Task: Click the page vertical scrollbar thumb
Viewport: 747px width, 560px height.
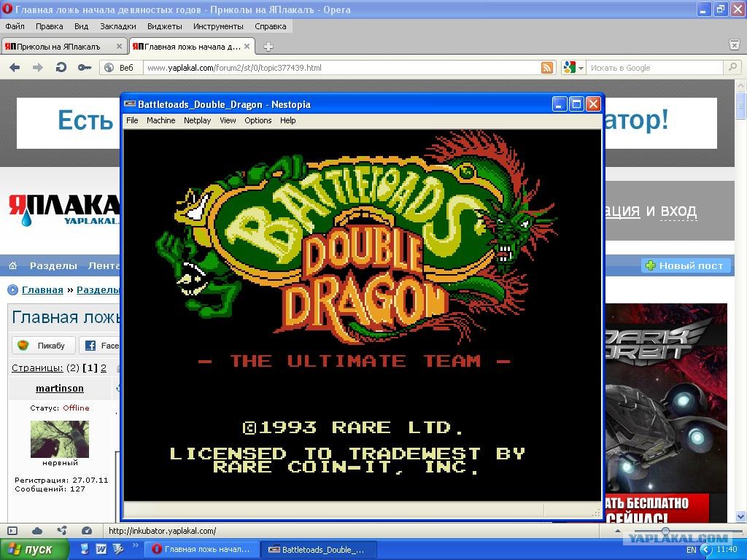Action: pyautogui.click(x=741, y=106)
